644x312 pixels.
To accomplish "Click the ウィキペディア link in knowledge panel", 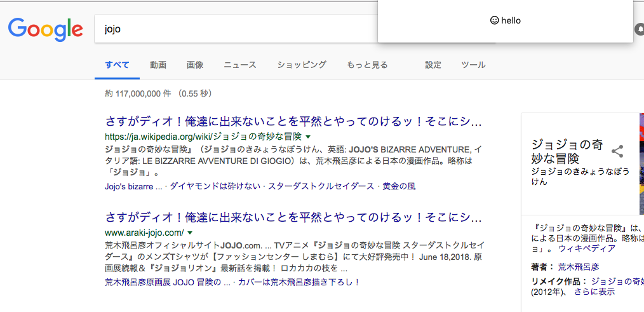I will [587, 248].
